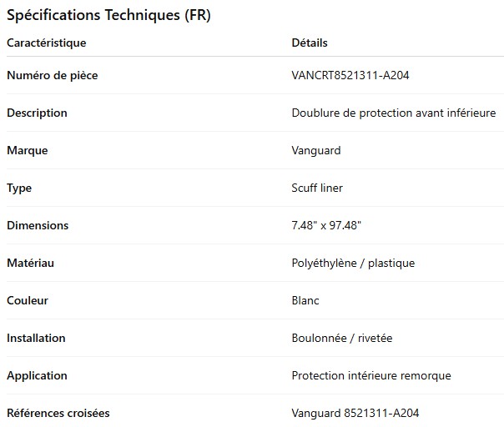The width and height of the screenshot is (504, 427).
Task: Click the "Protection intérieure remorque" application value
Action: point(371,376)
